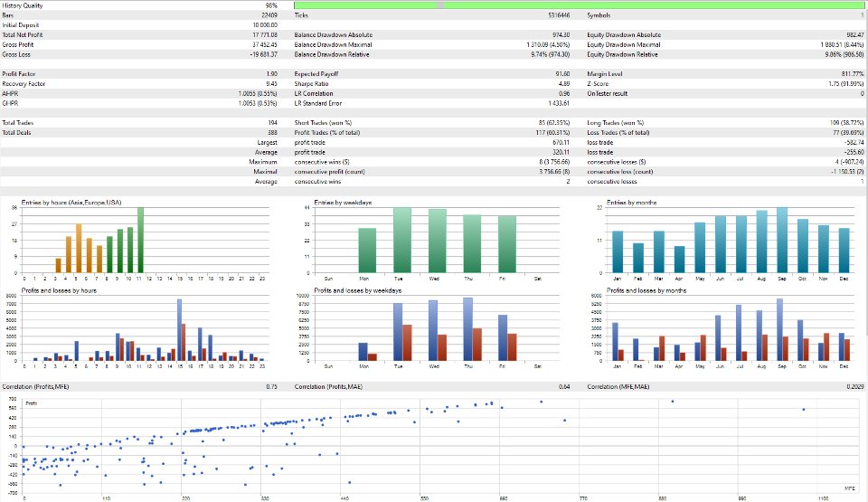Viewport: 868px width, 502px height.
Task: Click the 'consecutive losses ($)' label
Action: (x=616, y=162)
